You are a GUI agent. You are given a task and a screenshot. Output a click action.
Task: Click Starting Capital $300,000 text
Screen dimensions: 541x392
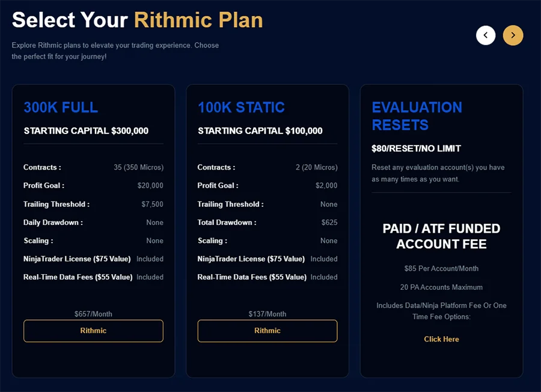[x=86, y=131]
